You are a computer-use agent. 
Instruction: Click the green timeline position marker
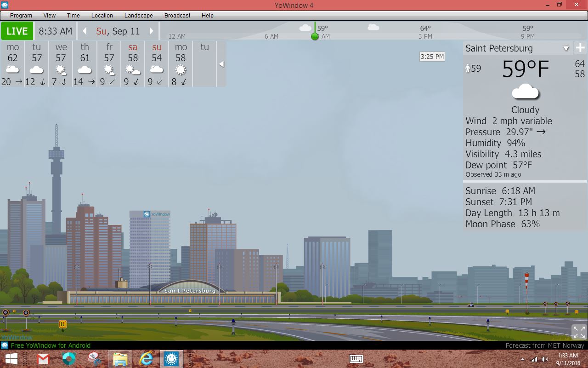(315, 36)
